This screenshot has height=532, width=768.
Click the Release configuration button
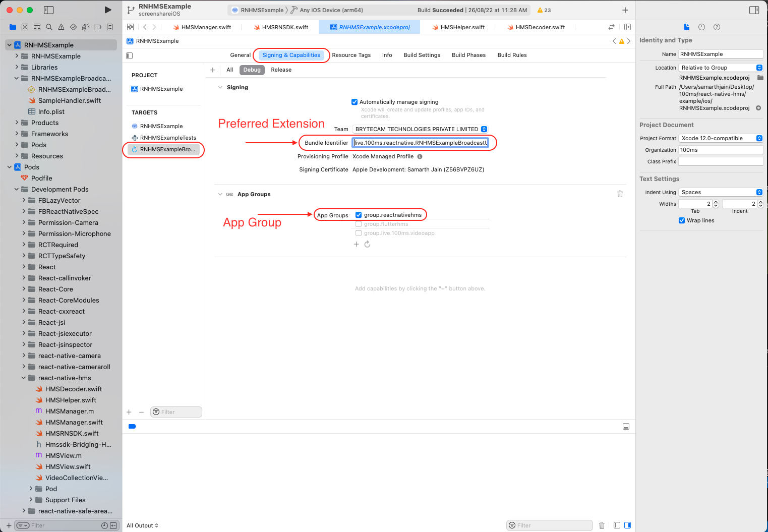click(281, 70)
